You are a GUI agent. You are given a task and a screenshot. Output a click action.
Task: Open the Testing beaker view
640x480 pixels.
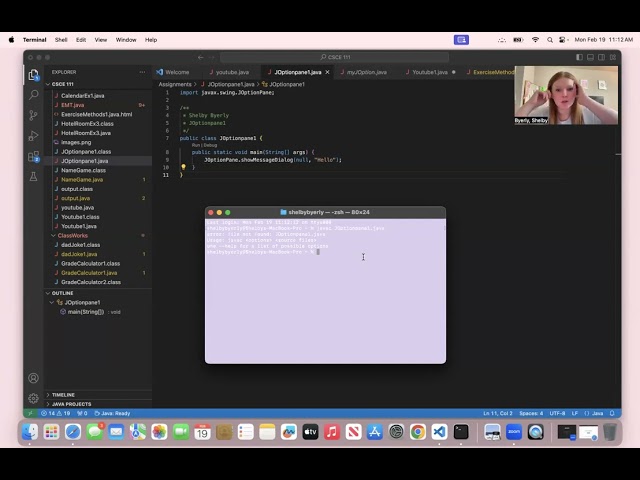click(33, 176)
